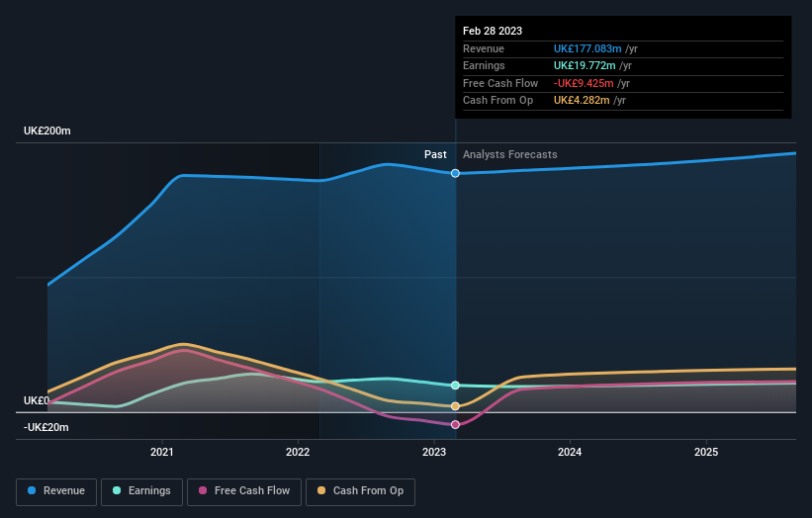Click the Feb 28 2023 tooltip date

493,31
